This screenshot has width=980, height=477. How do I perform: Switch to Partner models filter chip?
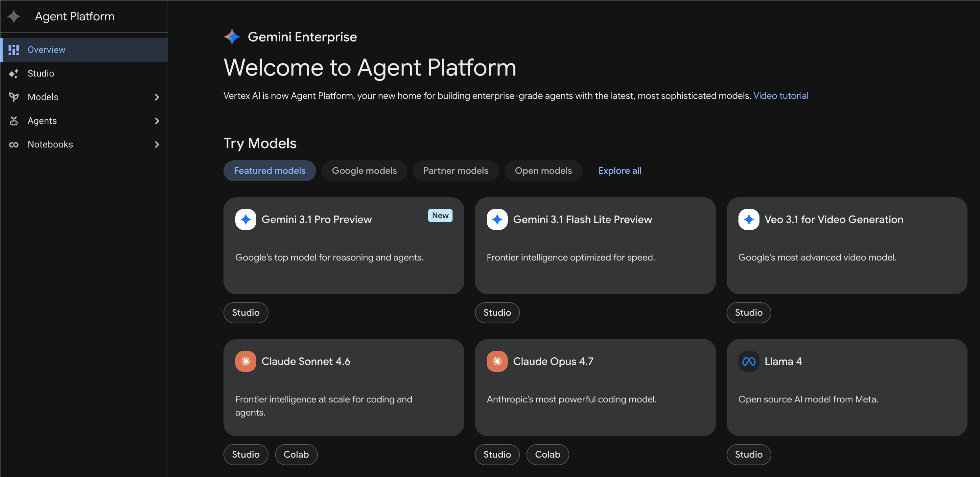(x=455, y=171)
